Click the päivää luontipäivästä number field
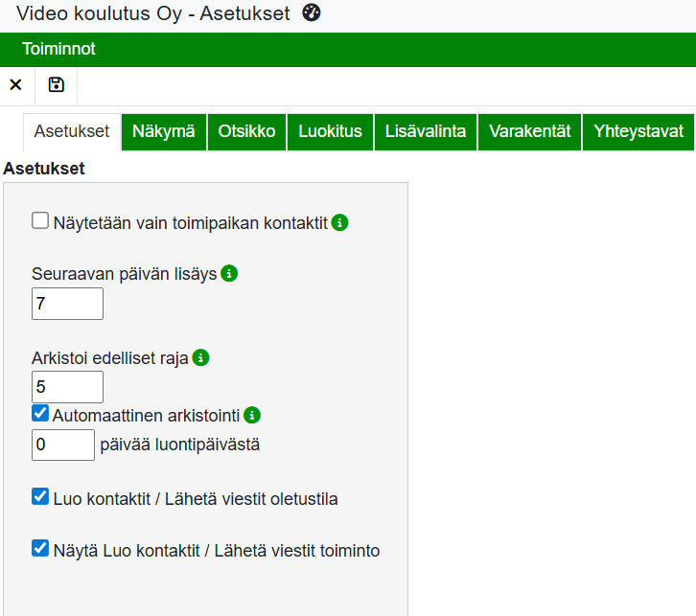 (x=63, y=445)
